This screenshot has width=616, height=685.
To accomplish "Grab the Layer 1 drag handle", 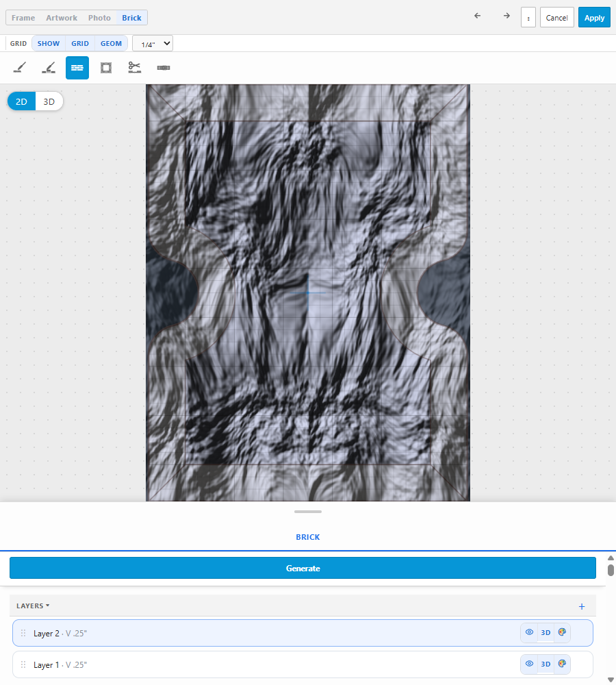I will [23, 664].
